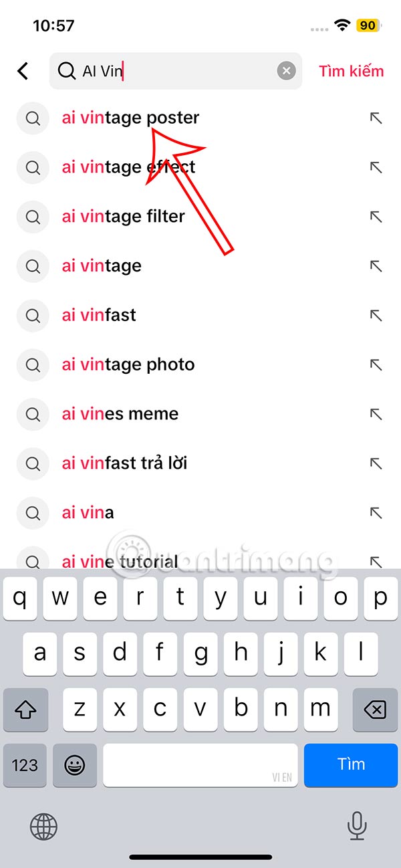
Task: Open the emoji keyboard
Action: pyautogui.click(x=75, y=765)
